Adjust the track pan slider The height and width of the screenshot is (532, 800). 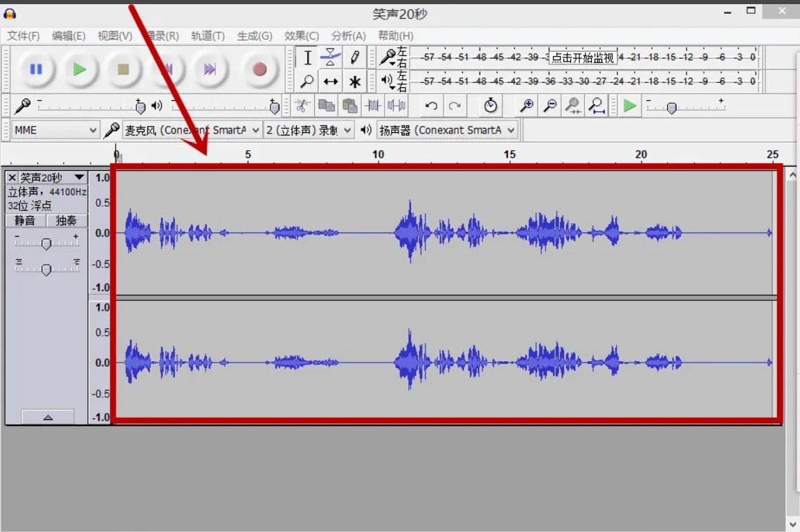click(x=46, y=268)
